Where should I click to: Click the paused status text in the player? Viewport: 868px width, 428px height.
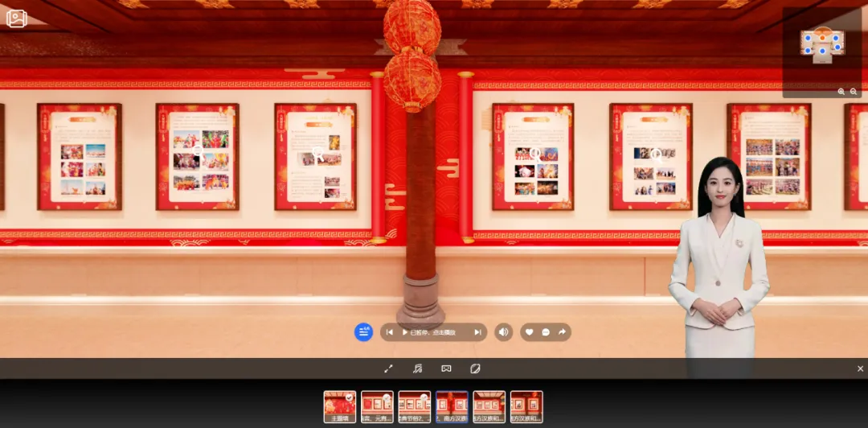tap(433, 332)
